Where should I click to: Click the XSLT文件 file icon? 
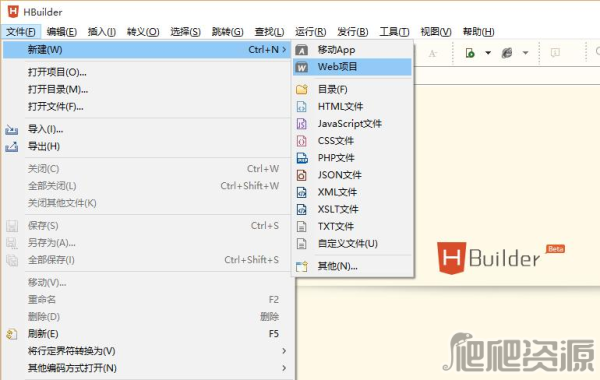click(302, 209)
